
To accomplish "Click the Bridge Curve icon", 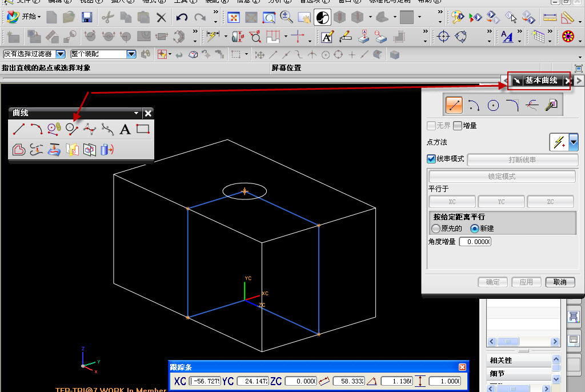I will coord(36,150).
